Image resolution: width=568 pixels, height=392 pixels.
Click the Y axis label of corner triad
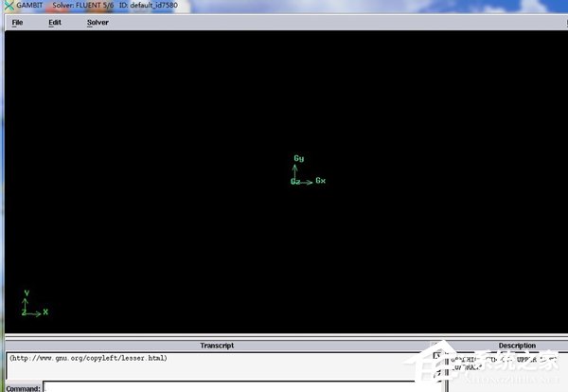pyautogui.click(x=27, y=293)
